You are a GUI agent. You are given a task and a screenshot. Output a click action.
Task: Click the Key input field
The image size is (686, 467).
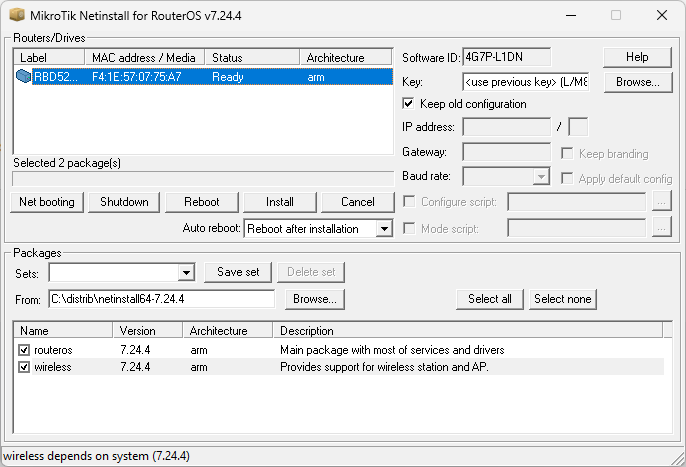click(525, 82)
